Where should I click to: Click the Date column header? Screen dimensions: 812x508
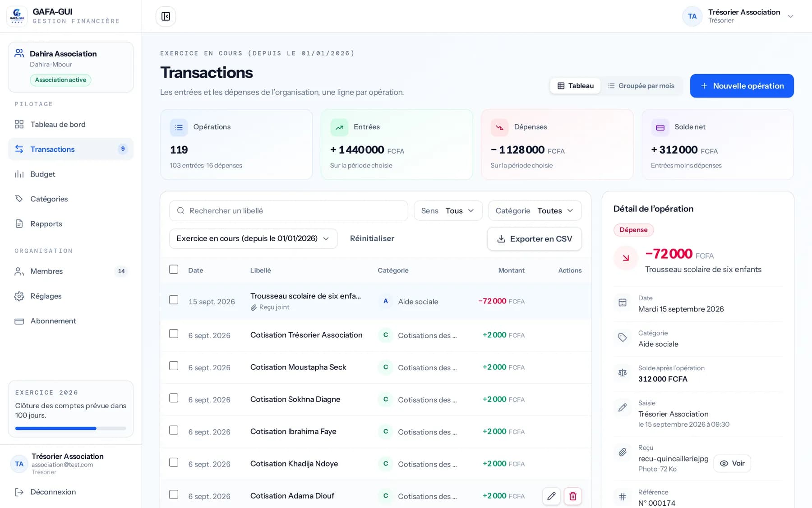(196, 270)
